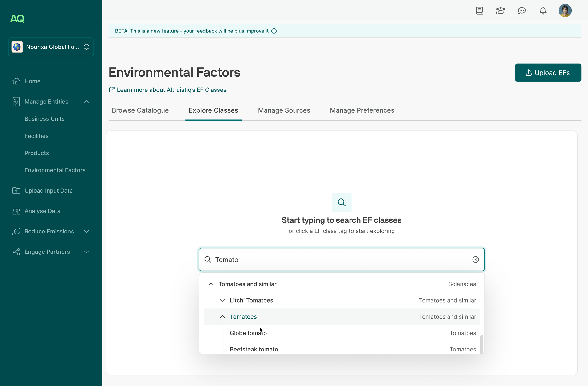Viewport: 588px width, 386px height.
Task: Click the graduation cap learning icon
Action: click(x=500, y=11)
